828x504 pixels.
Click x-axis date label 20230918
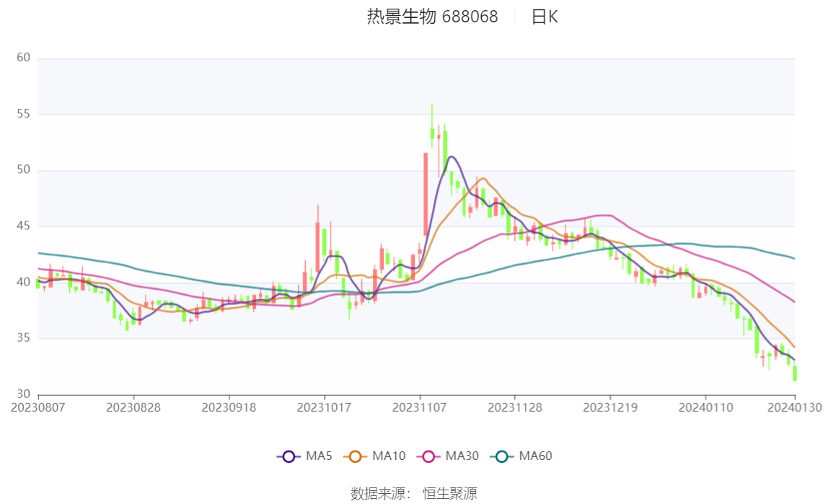pyautogui.click(x=229, y=407)
